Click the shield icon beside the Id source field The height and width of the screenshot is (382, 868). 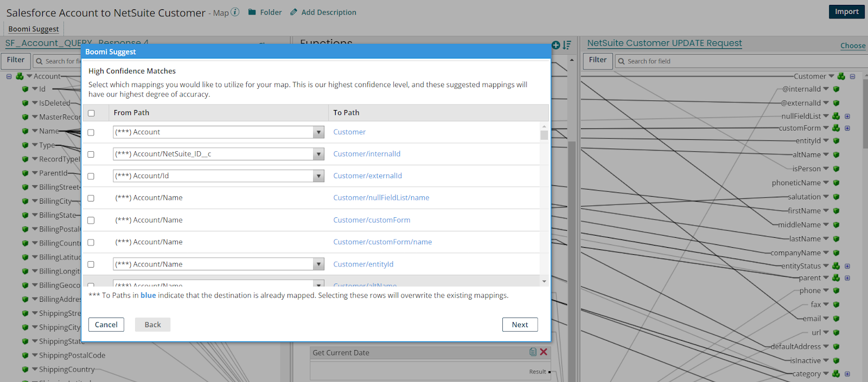pos(25,89)
